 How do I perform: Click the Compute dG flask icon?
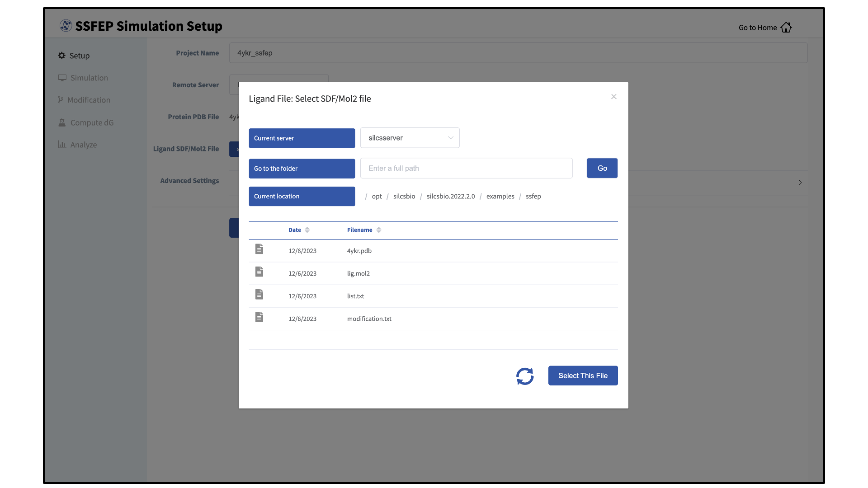(62, 122)
